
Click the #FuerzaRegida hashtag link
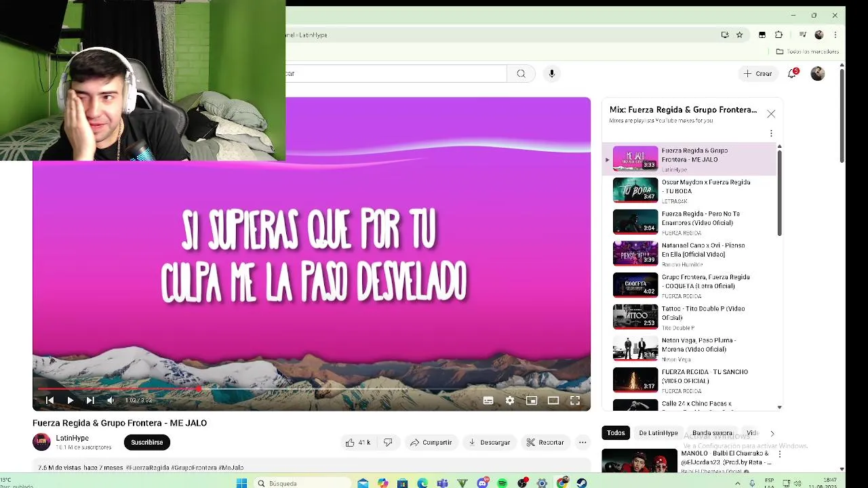click(x=146, y=468)
